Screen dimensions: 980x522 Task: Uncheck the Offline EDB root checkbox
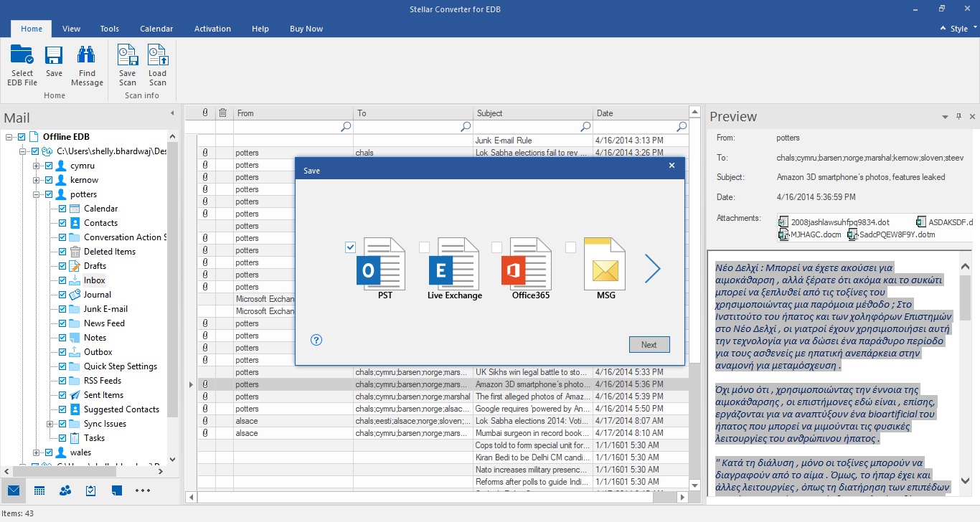click(x=22, y=137)
